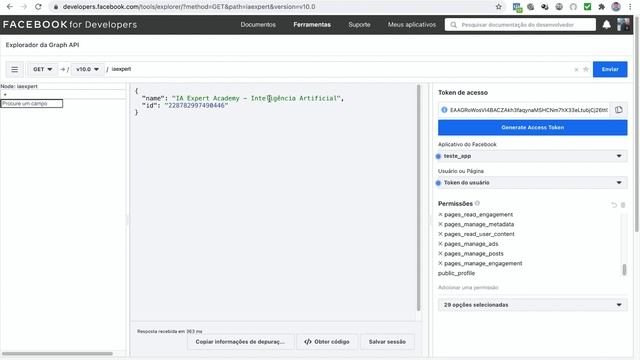Go back with the browser back arrow

point(10,7)
